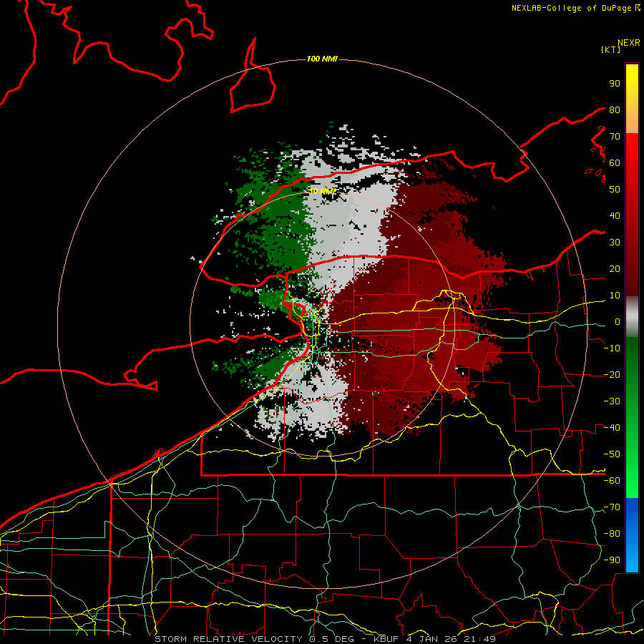Click the -50 value on velocity scale
The height and width of the screenshot is (644, 644).
(612, 454)
